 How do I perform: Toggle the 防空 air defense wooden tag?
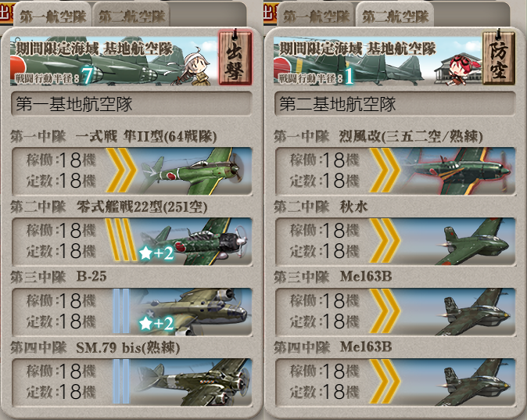click(x=499, y=57)
